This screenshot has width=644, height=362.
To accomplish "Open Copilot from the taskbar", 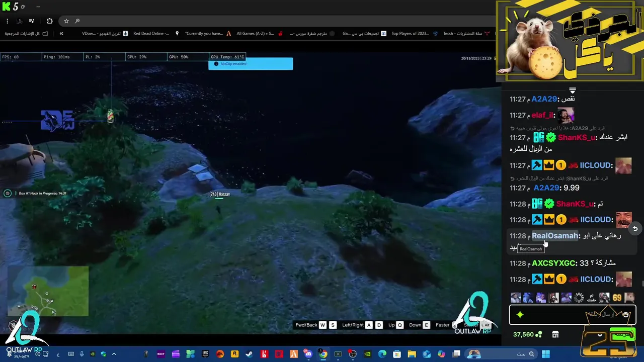I will click(441, 354).
